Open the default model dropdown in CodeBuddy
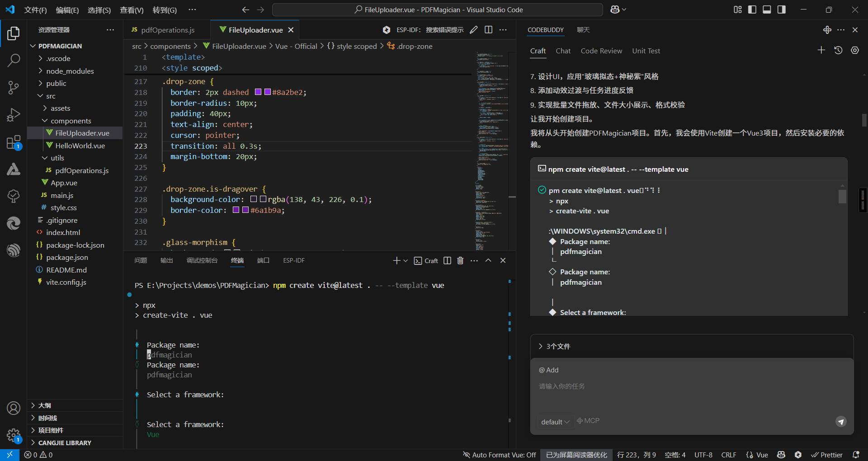Viewport: 868px width, 461px height. (x=555, y=421)
